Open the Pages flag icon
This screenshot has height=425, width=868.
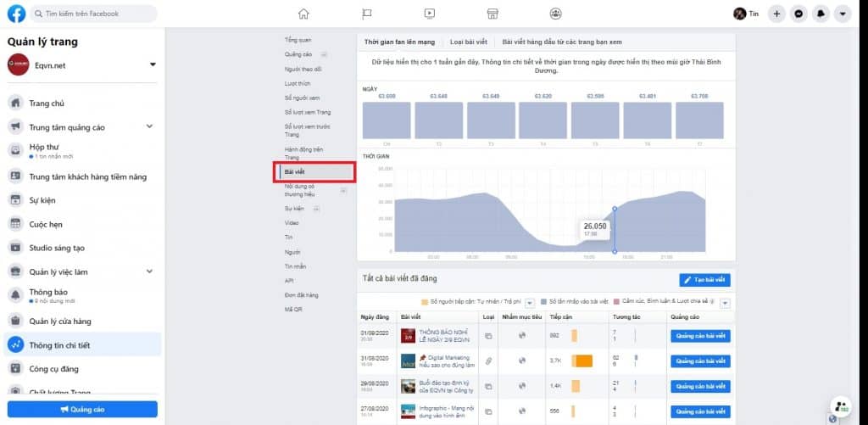point(366,14)
